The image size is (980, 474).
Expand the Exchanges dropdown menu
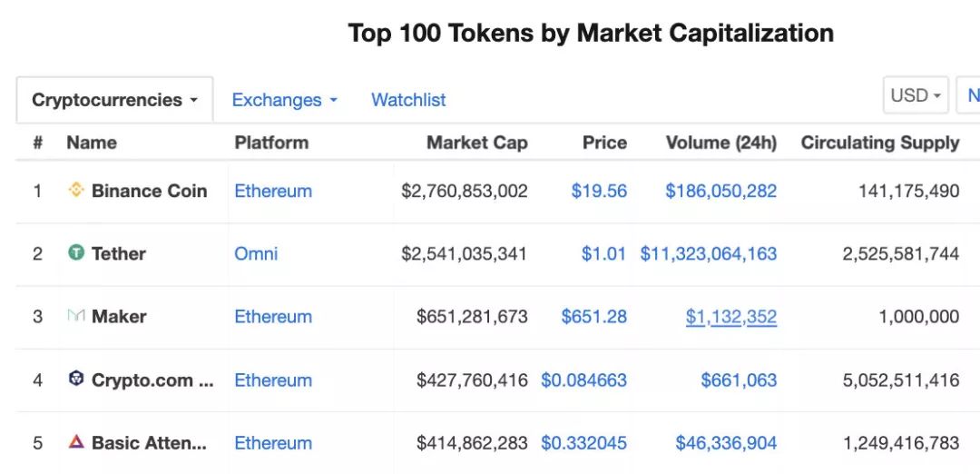point(284,100)
